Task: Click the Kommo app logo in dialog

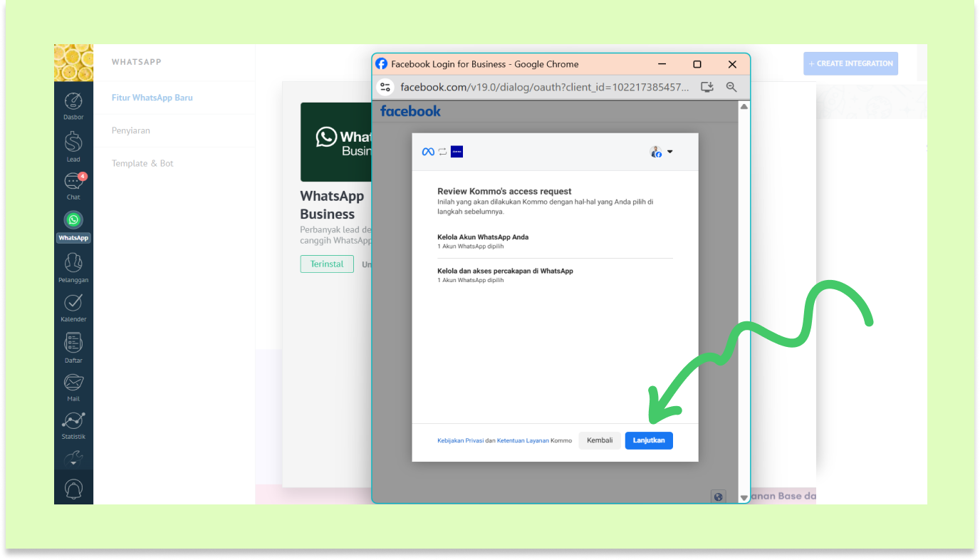Action: click(457, 152)
